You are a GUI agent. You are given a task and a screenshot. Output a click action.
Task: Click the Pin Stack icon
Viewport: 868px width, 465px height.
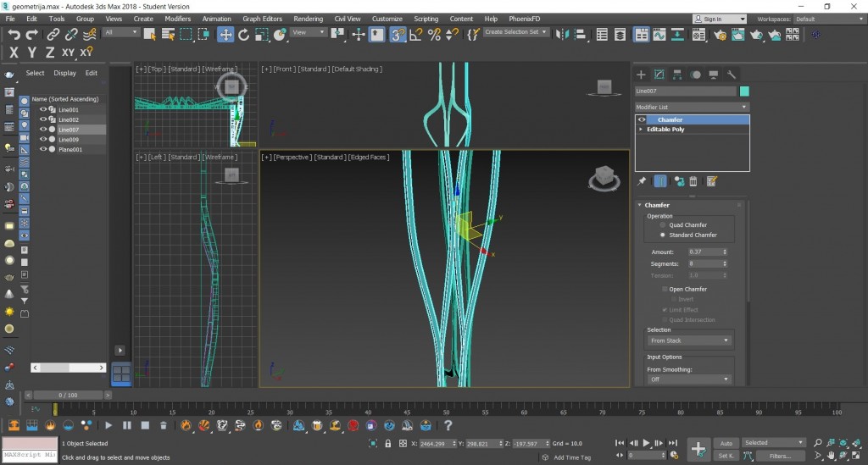(x=642, y=180)
